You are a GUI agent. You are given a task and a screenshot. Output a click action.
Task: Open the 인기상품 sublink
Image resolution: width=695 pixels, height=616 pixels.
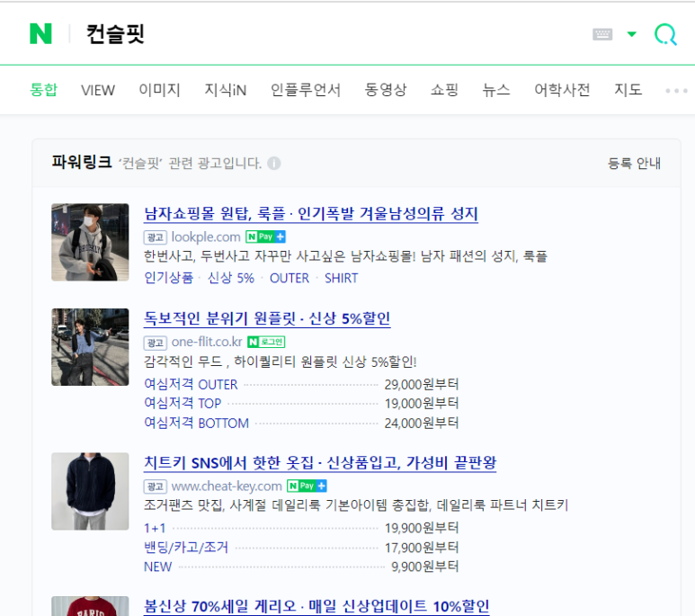(168, 278)
